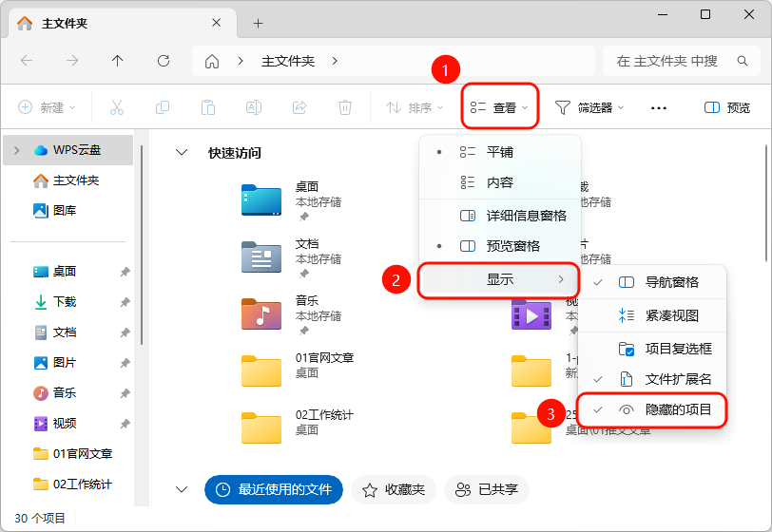The width and height of the screenshot is (772, 532).
Task: Expand the WPS云盘 tree node
Action: (17, 150)
